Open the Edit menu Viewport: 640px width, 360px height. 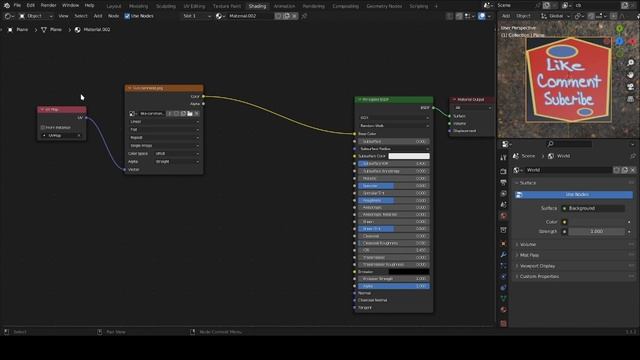pos(31,5)
